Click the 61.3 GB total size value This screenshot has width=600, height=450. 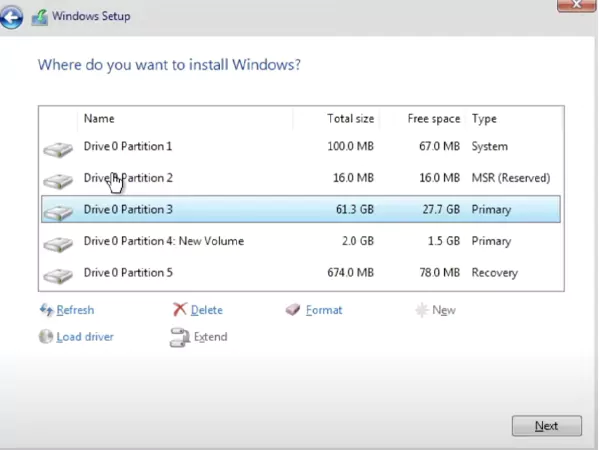(355, 209)
